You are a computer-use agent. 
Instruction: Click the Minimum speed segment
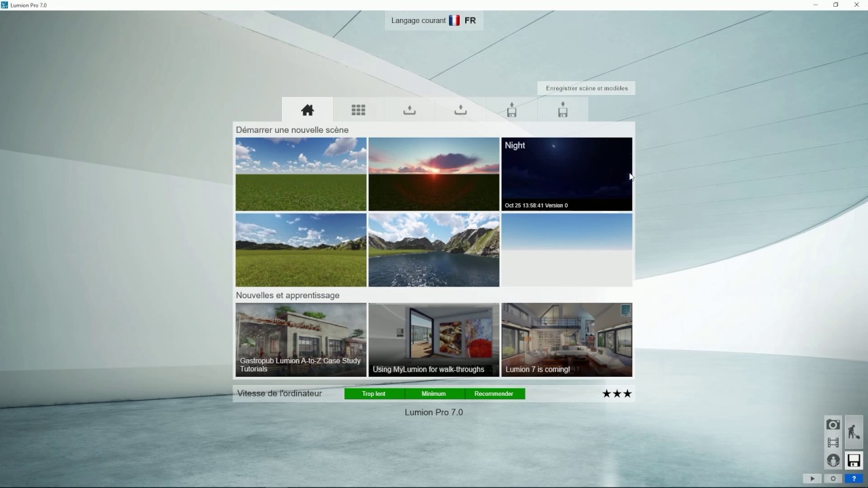[x=434, y=394]
